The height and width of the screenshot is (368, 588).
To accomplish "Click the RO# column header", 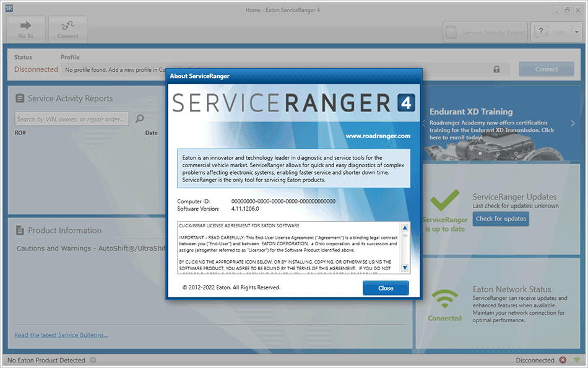I will (x=20, y=133).
